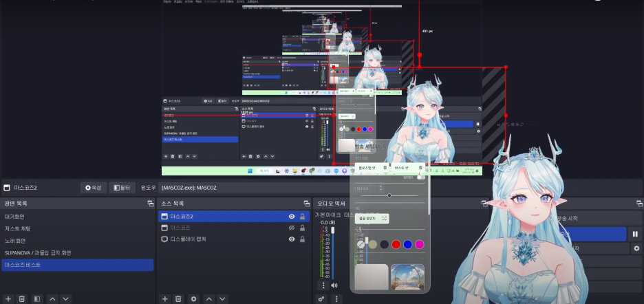The width and height of the screenshot is (644, 304).
Task: Select the 디스플레이 캡쳐 source row
Action: [234, 239]
